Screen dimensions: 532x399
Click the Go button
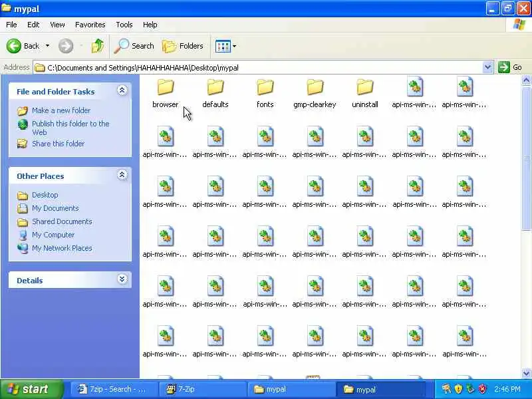coord(510,67)
